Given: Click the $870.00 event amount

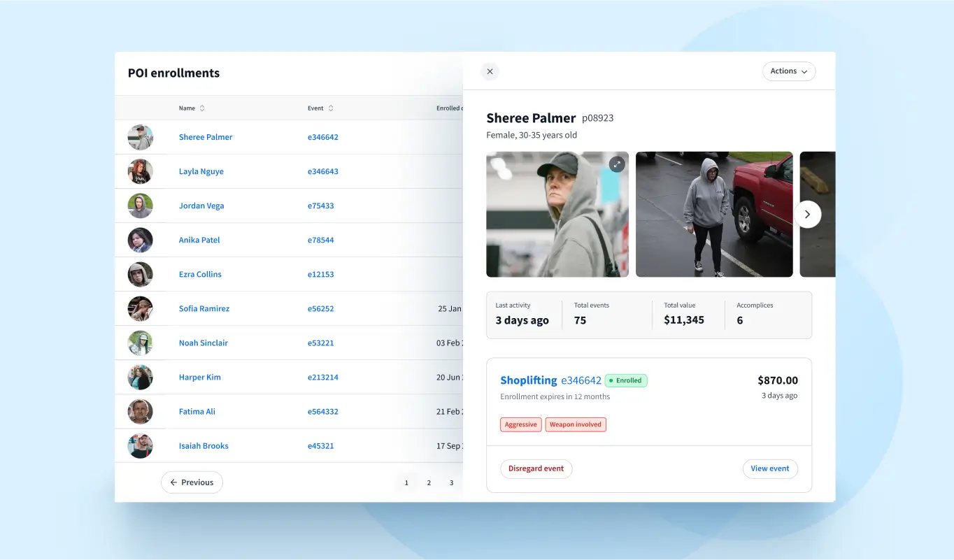Looking at the screenshot, I should (778, 380).
